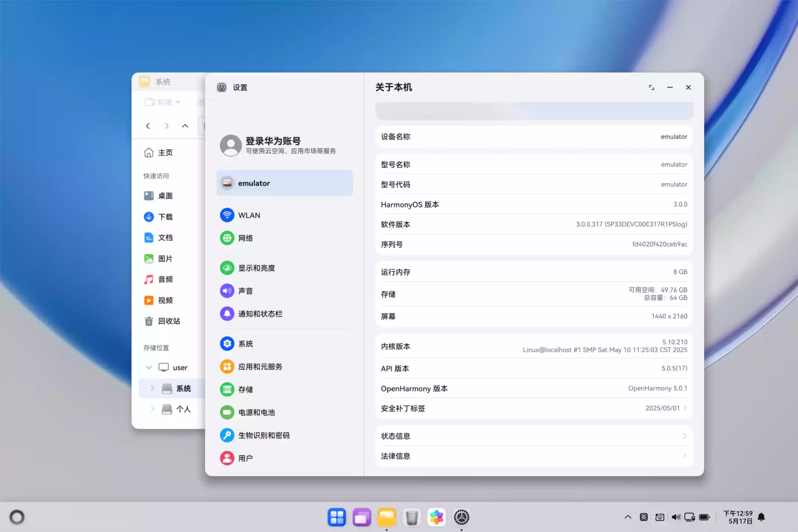Collapse the user storage tree node

click(x=149, y=367)
